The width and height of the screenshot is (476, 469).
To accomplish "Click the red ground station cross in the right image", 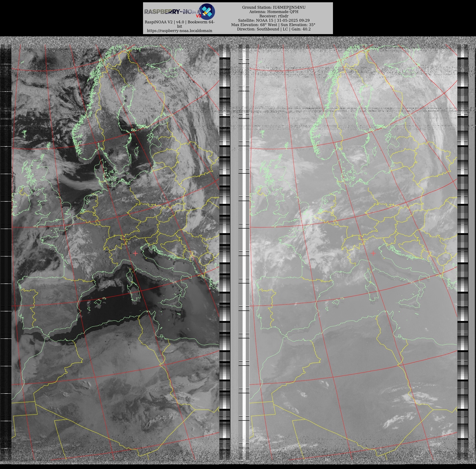I will click(x=373, y=253).
